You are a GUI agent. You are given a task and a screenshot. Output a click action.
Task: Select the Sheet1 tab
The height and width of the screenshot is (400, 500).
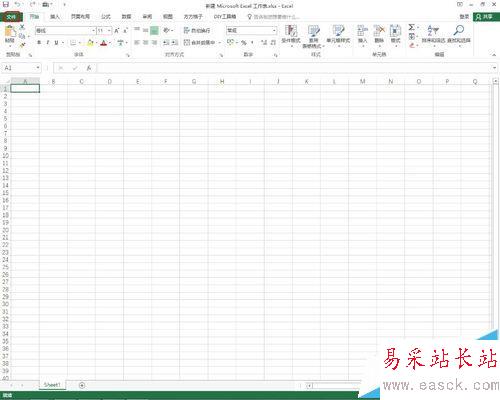coord(52,385)
